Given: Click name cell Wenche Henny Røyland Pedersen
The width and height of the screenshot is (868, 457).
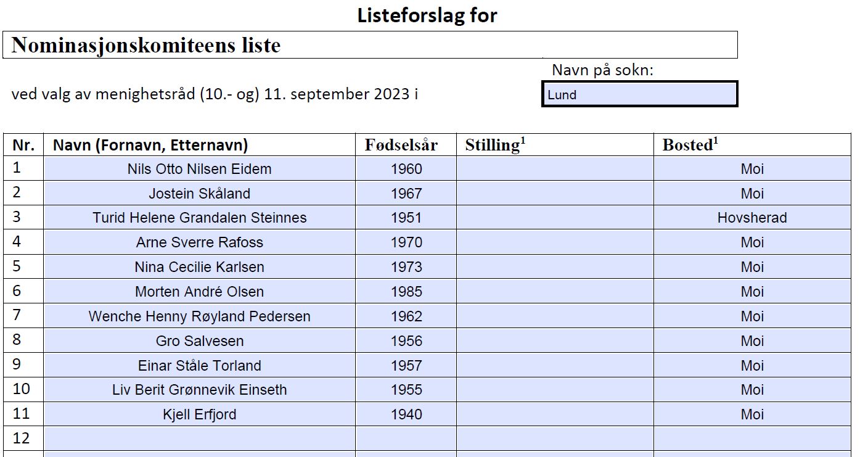Looking at the screenshot, I should point(199,316).
